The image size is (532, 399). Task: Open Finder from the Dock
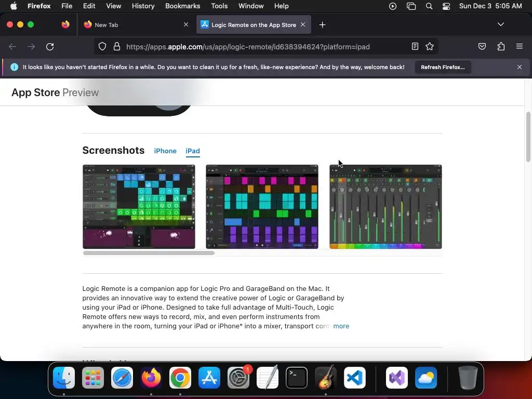click(64, 378)
